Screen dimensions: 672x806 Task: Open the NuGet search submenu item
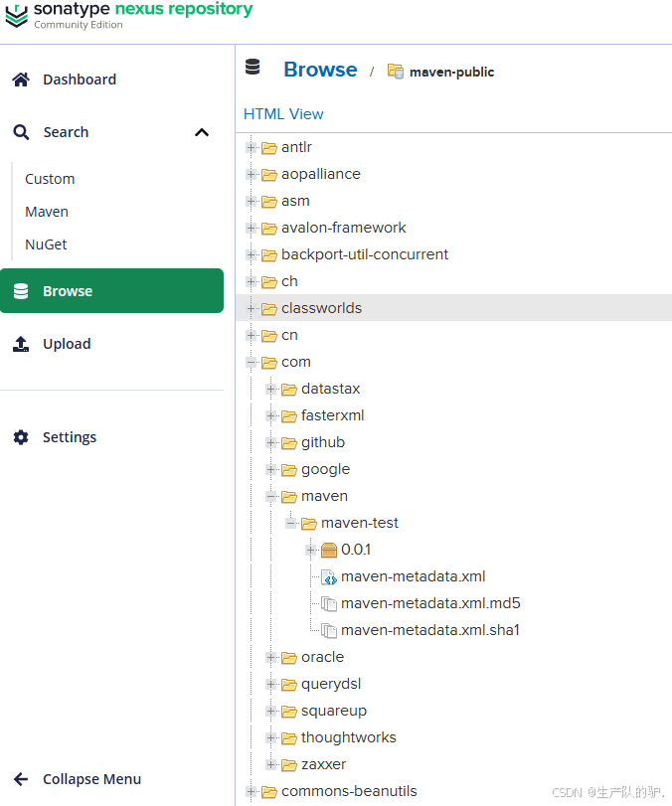(x=46, y=244)
